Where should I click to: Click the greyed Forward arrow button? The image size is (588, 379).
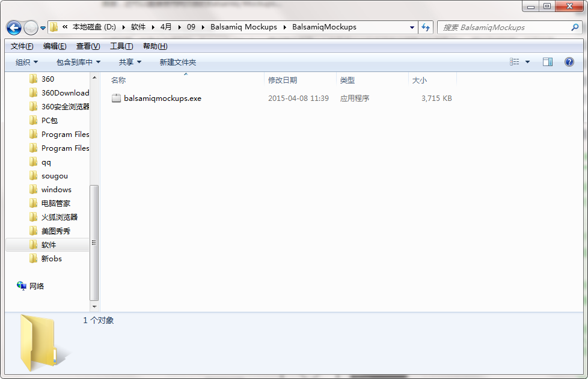pyautogui.click(x=31, y=28)
